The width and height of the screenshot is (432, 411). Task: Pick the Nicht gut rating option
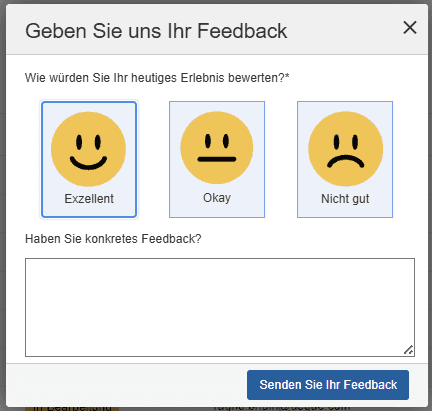click(345, 159)
